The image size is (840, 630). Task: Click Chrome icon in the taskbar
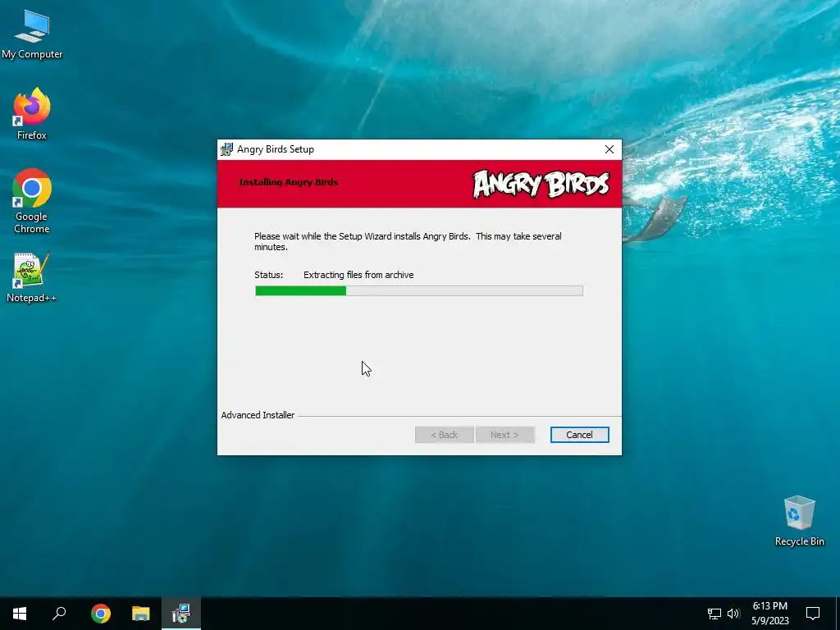101,614
